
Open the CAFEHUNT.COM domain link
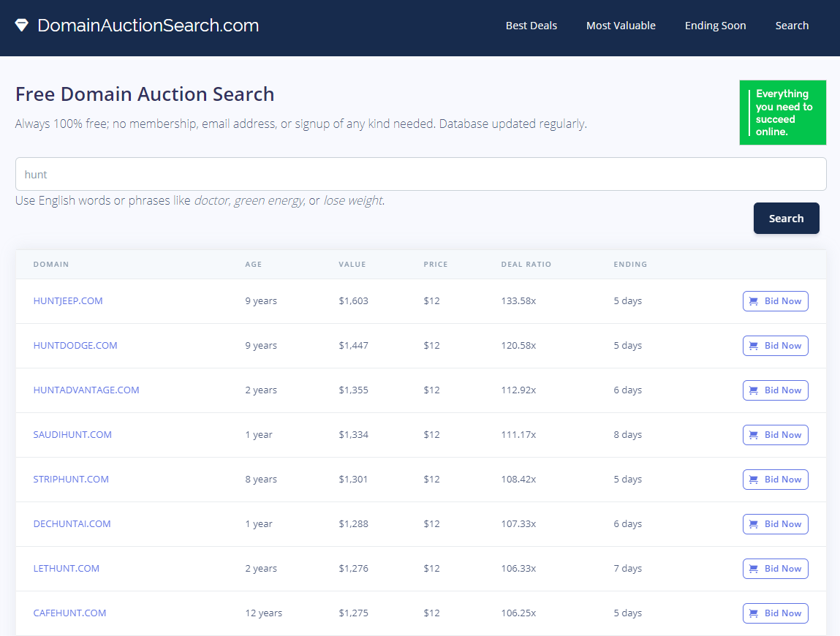pos(69,613)
